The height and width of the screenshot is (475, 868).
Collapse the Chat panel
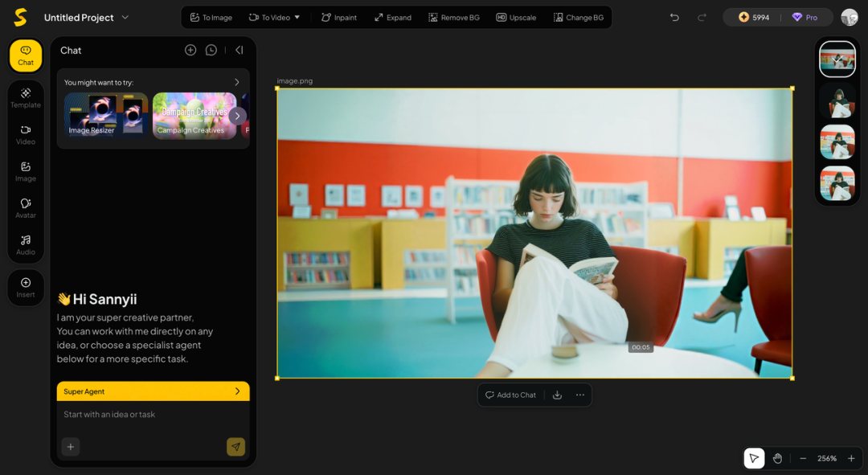[x=239, y=50]
